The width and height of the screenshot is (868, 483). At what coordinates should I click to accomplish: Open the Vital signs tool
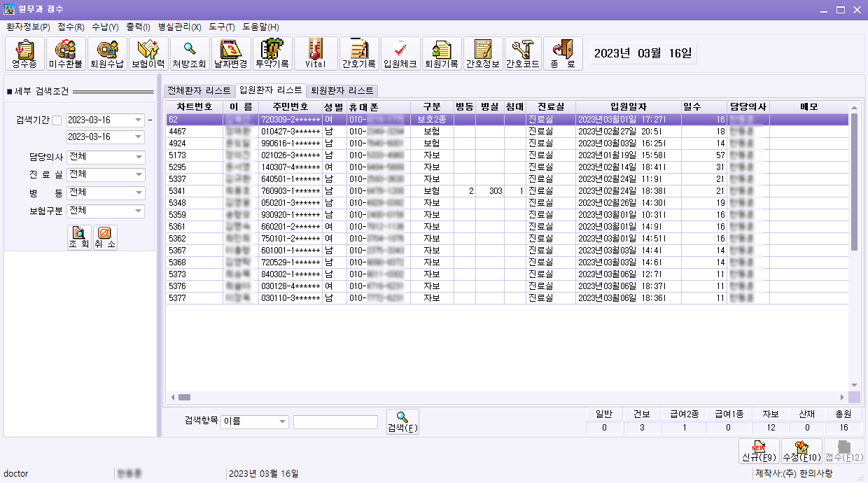(x=316, y=54)
